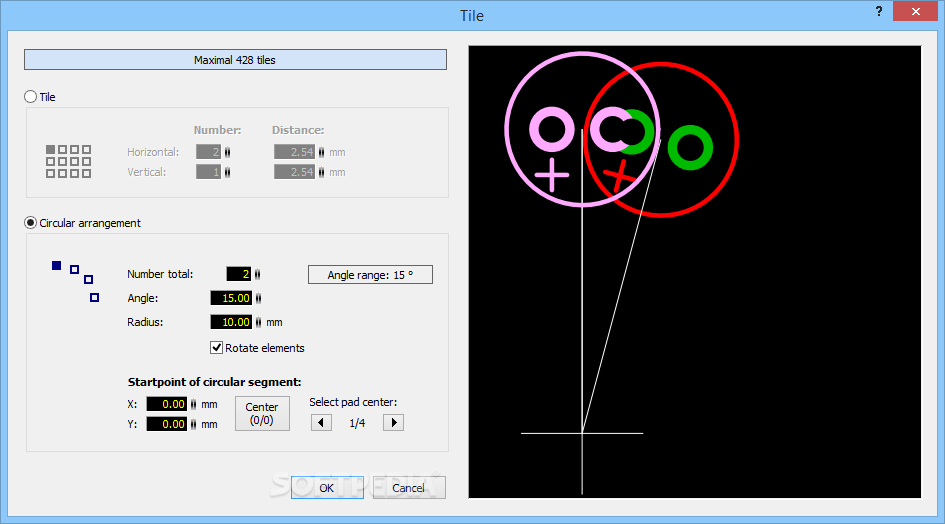Click the startpoint X value field
Screen dimensions: 945x524
(x=166, y=404)
